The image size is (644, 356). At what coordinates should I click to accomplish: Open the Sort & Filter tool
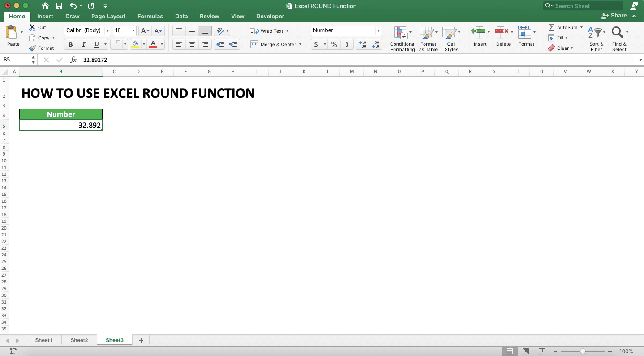coord(597,39)
